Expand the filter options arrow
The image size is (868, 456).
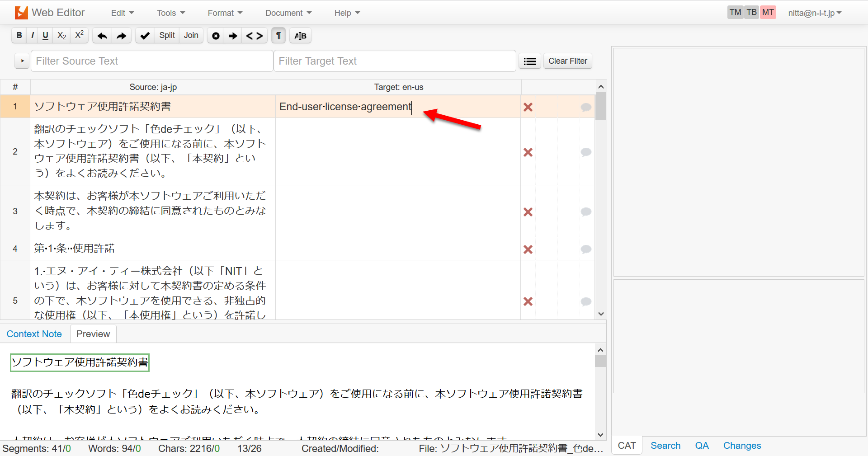[x=22, y=61]
